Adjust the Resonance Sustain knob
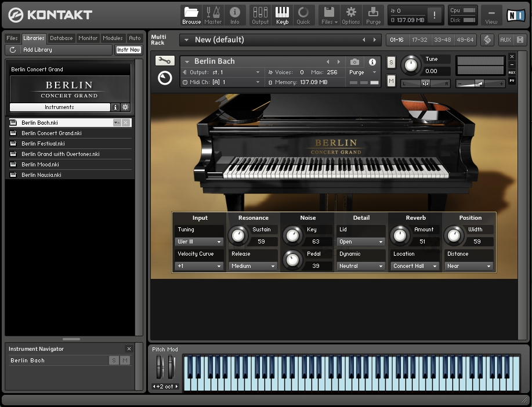The width and height of the screenshot is (532, 407). [x=238, y=236]
